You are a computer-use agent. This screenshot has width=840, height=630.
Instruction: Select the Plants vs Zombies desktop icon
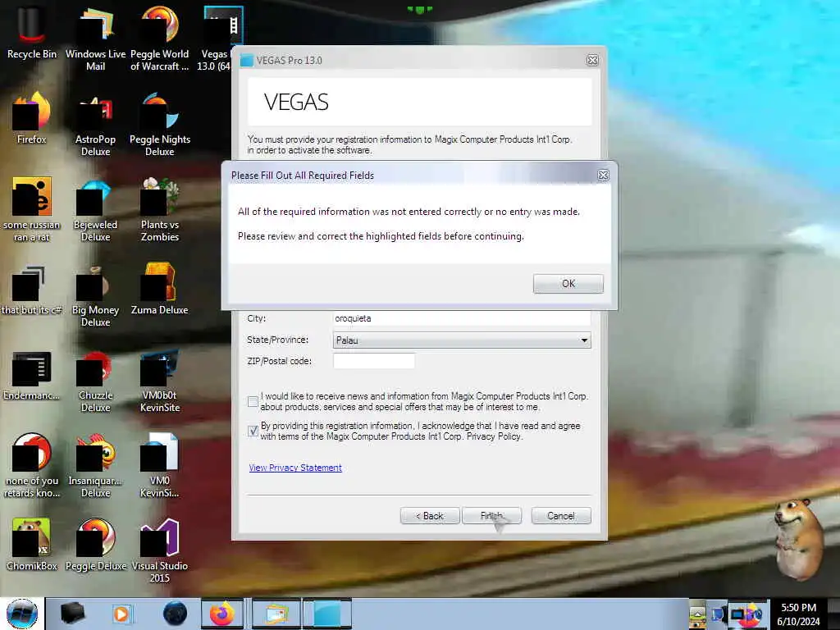[160, 209]
